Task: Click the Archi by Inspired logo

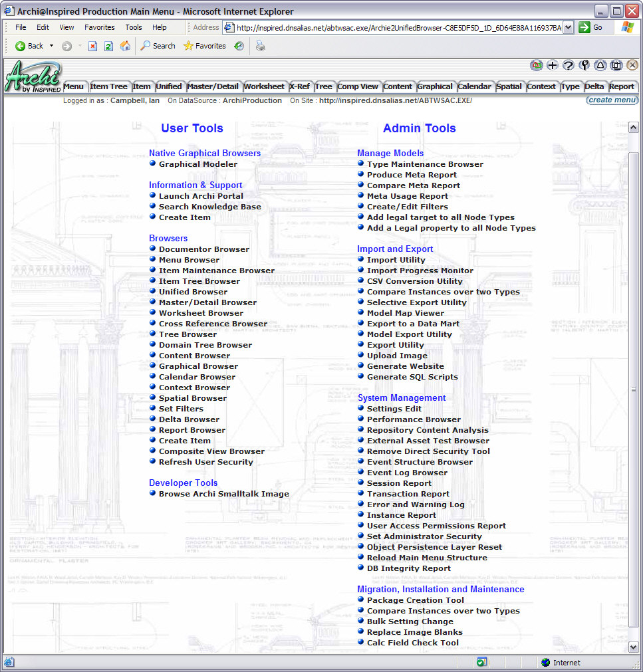Action: click(33, 76)
